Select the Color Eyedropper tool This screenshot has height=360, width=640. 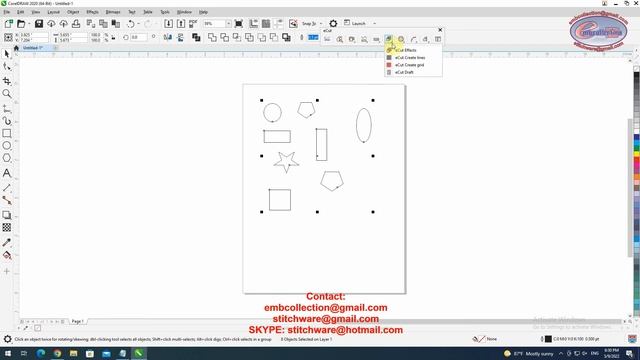[7, 242]
